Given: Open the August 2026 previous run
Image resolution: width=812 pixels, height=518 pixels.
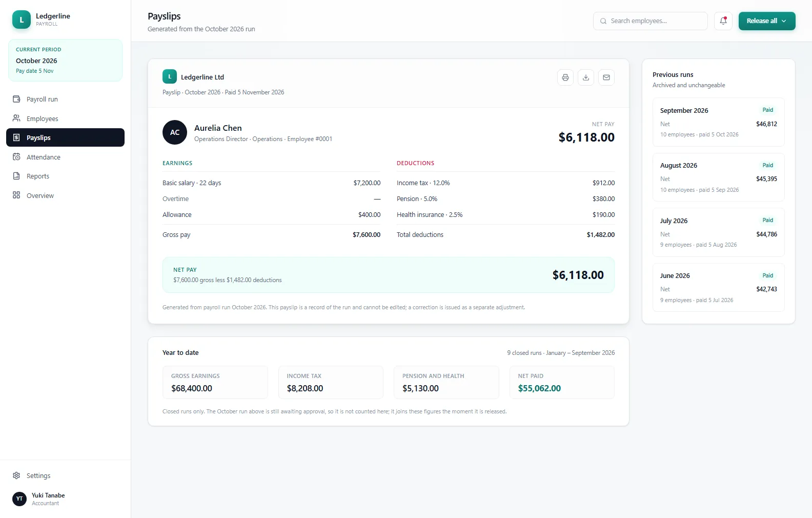Looking at the screenshot, I should 719,177.
